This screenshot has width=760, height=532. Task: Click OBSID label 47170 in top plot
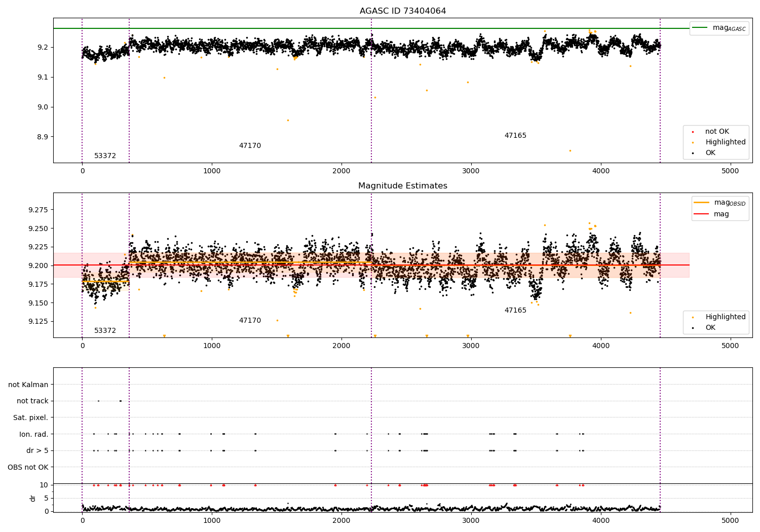tap(250, 146)
